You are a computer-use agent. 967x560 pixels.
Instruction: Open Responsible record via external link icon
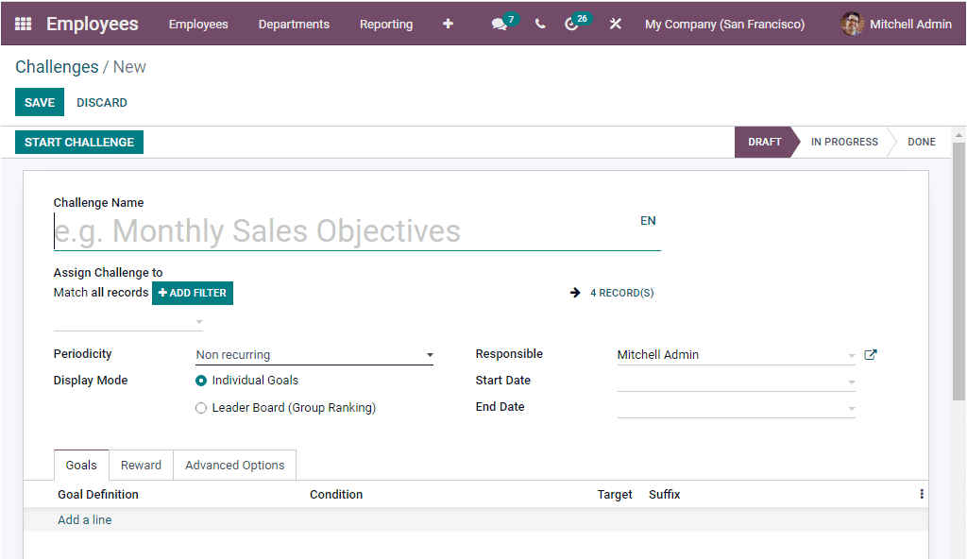click(870, 354)
